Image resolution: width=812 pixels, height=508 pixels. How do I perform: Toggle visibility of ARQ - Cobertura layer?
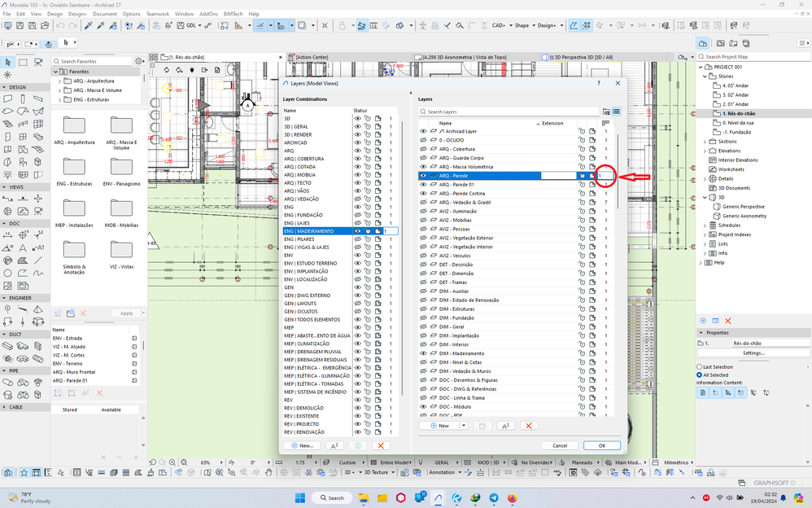coord(423,149)
